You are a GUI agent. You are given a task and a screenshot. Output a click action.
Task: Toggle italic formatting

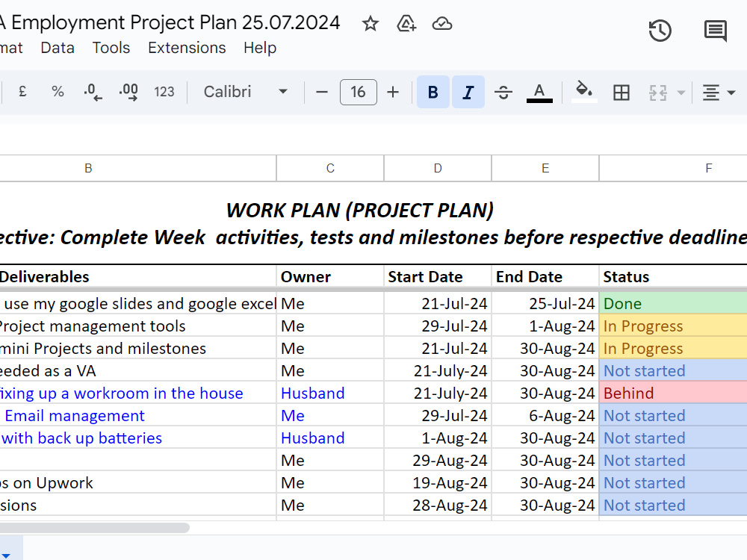(468, 92)
